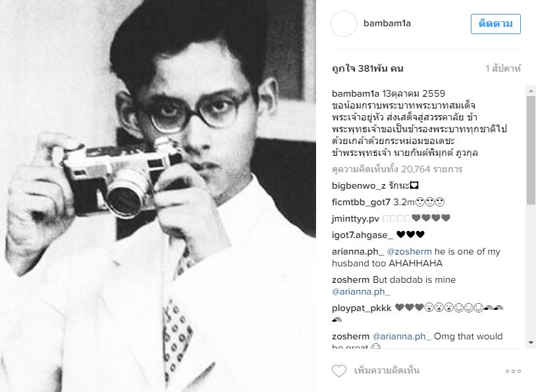
Task: Open the jminttyy.pv commenter profile
Action: 356,218
